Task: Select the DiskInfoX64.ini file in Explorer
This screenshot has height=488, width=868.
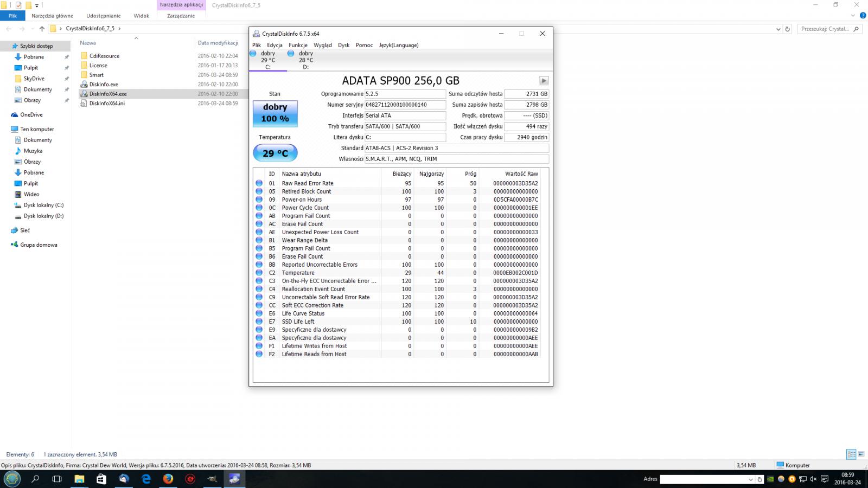Action: [x=107, y=103]
